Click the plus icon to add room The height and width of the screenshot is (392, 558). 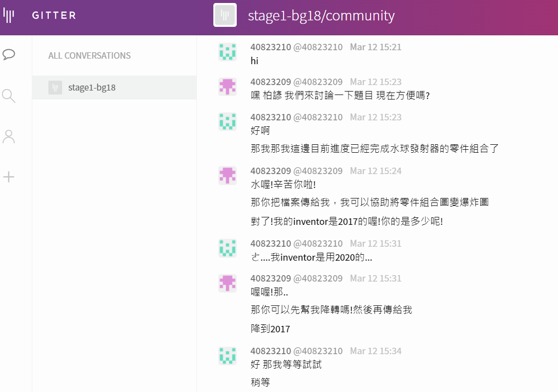coord(8,177)
